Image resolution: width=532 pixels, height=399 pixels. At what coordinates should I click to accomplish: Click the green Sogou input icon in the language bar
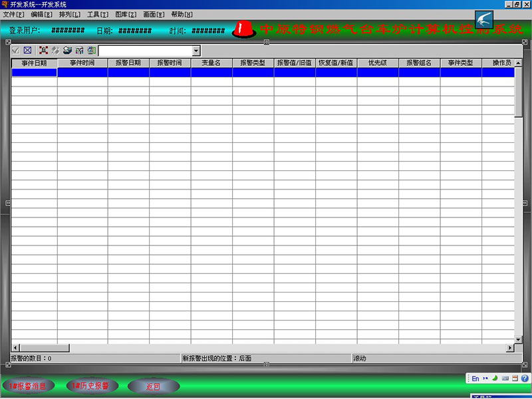(495, 378)
